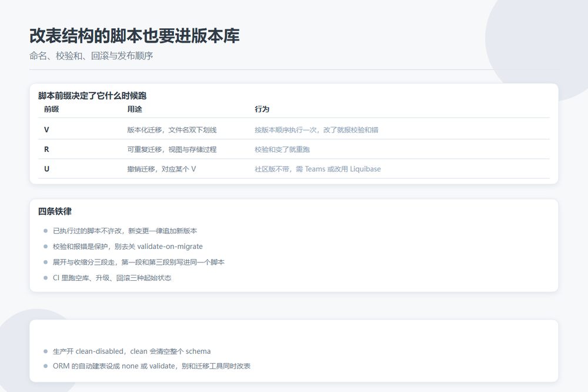Click the text 社区版不带，需 Teams 或改用 Liquibase

point(318,169)
